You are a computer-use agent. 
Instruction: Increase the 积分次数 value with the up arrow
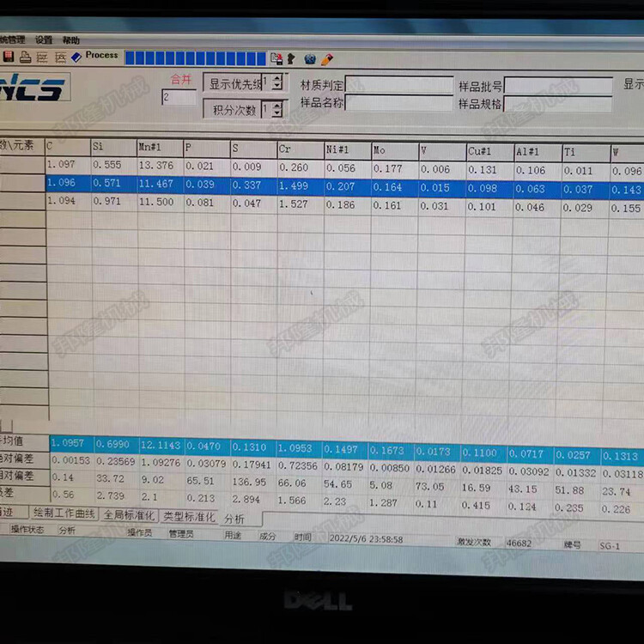(x=277, y=106)
